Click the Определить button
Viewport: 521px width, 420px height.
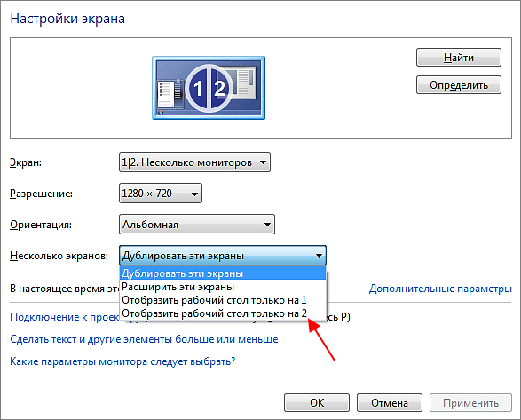tap(459, 85)
